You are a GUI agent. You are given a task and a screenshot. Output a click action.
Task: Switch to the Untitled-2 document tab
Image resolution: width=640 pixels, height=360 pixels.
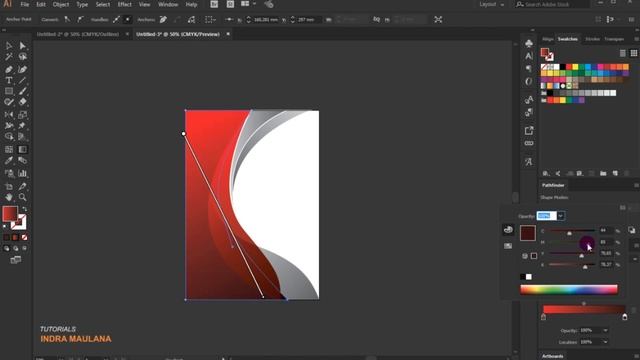[x=78, y=34]
